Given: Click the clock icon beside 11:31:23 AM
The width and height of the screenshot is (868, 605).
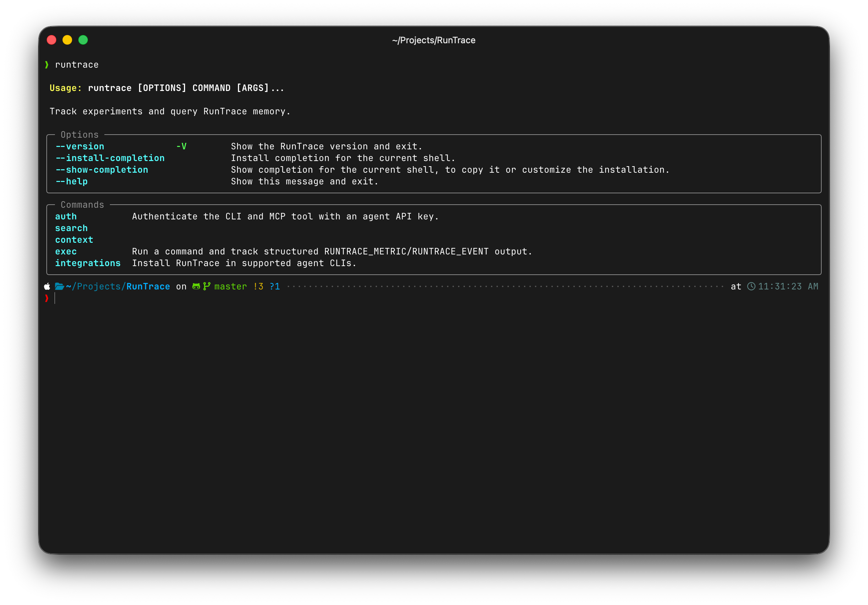Looking at the screenshot, I should pos(751,286).
